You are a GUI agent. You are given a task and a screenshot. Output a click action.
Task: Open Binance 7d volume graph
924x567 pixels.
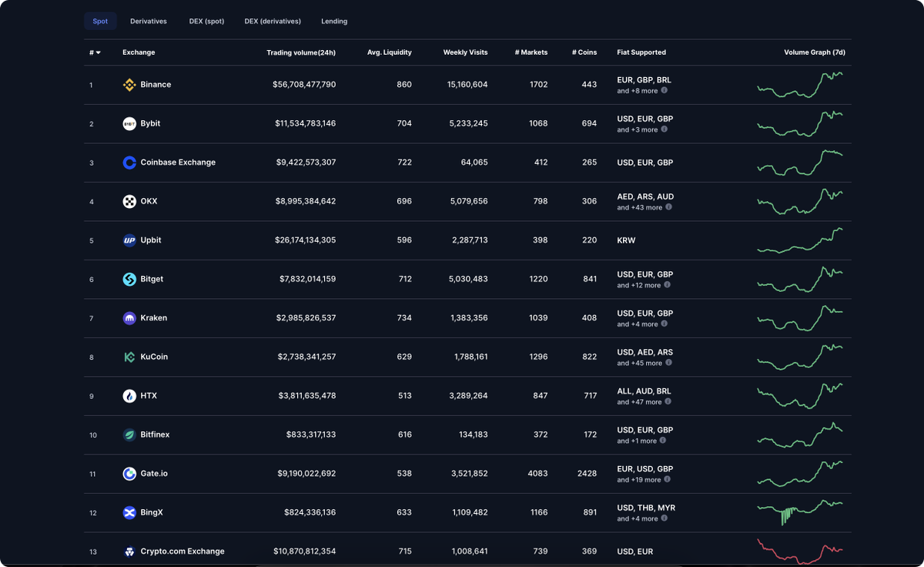coord(800,85)
